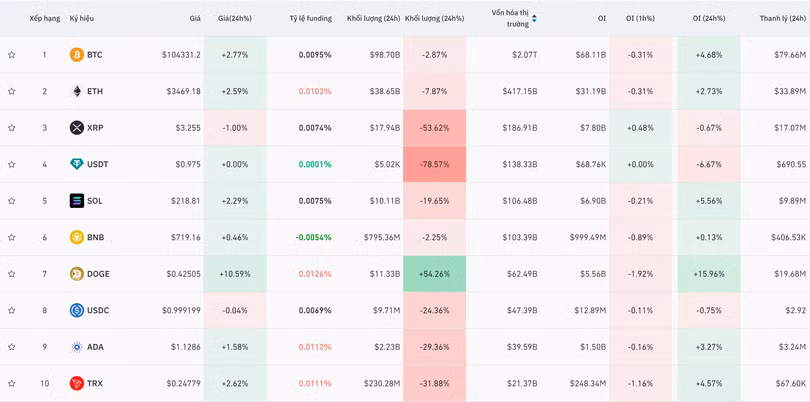Click the OI (24h%) column header

point(710,18)
